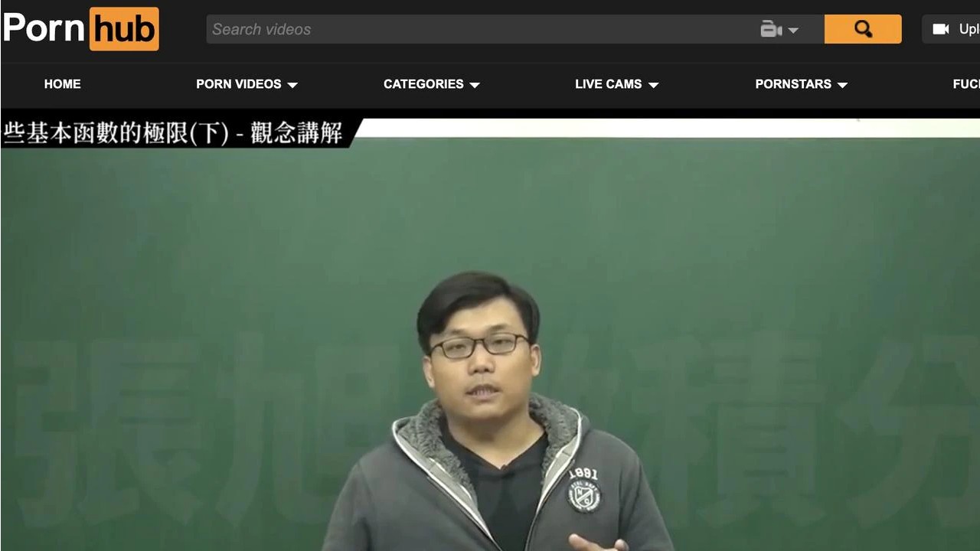Viewport: 980px width, 551px height.
Task: Open the camera search-type dropdown
Action: point(779,30)
